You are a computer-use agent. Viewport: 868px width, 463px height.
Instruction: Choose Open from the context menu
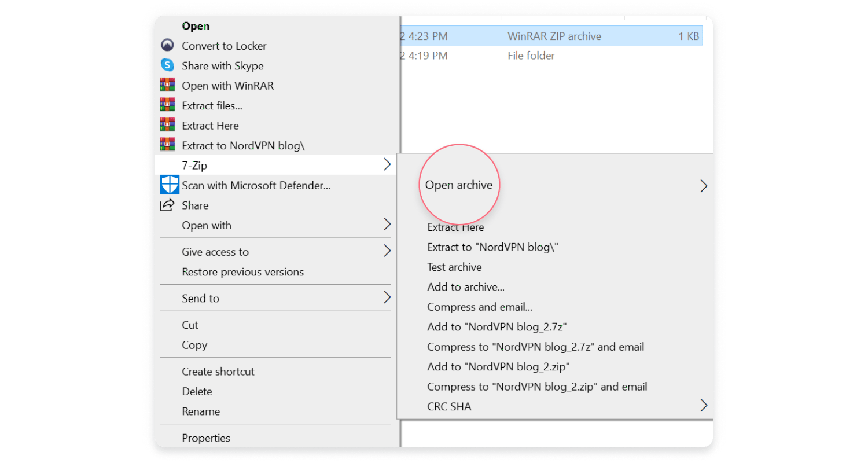(196, 26)
